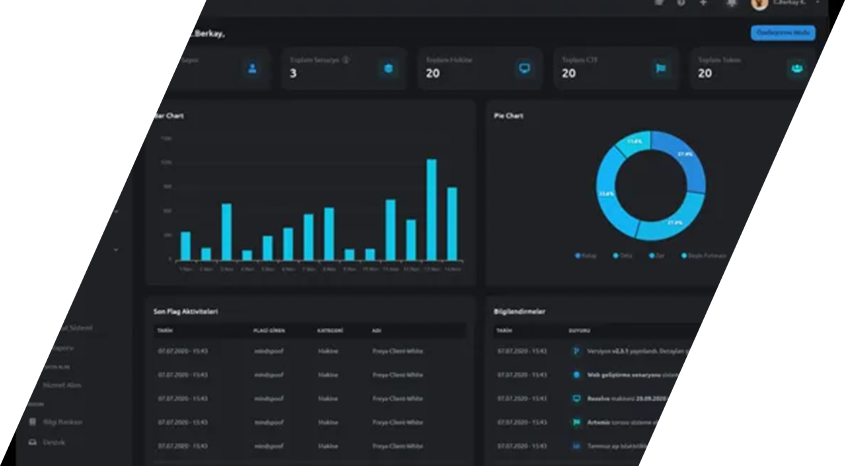Open Destek in the sidebar

point(54,442)
